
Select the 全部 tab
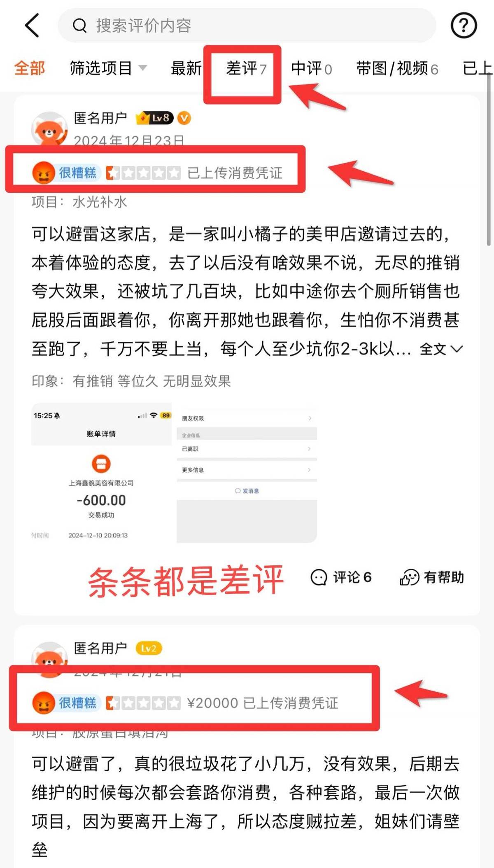pos(29,68)
